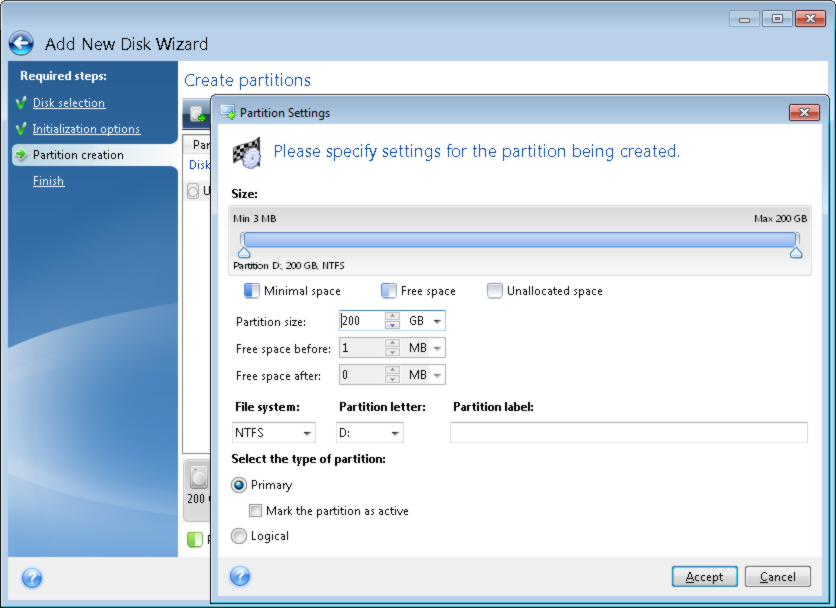Screen dimensions: 836x608
Task: Select the Primary partition type
Action: [x=239, y=485]
